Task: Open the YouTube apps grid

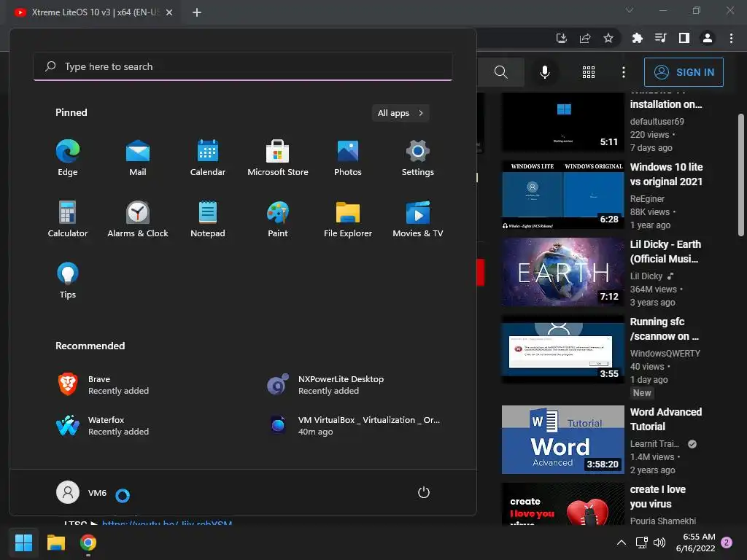Action: tap(589, 72)
